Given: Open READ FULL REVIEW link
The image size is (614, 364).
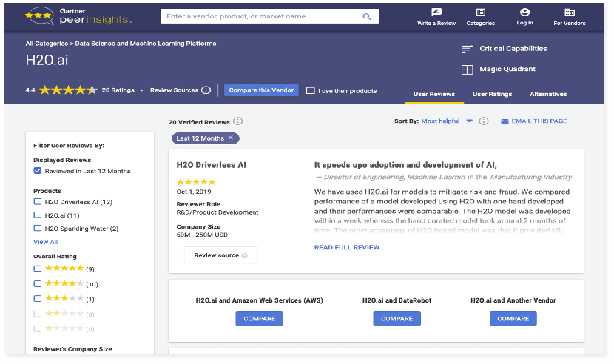Looking at the screenshot, I should coord(346,247).
